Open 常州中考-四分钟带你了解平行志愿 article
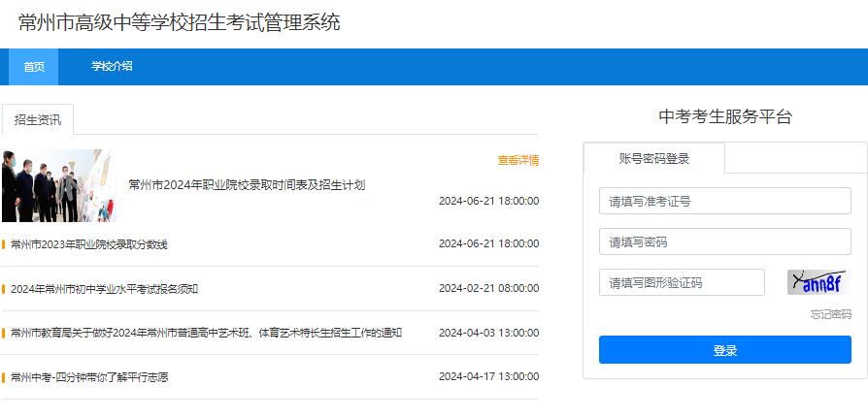The image size is (868, 418). coord(89,377)
